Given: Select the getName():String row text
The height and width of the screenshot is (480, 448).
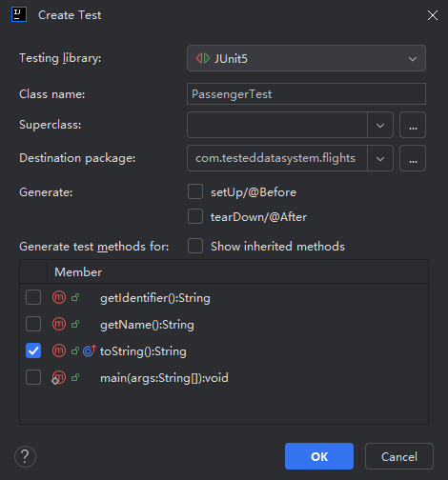Looking at the screenshot, I should pyautogui.click(x=147, y=325).
